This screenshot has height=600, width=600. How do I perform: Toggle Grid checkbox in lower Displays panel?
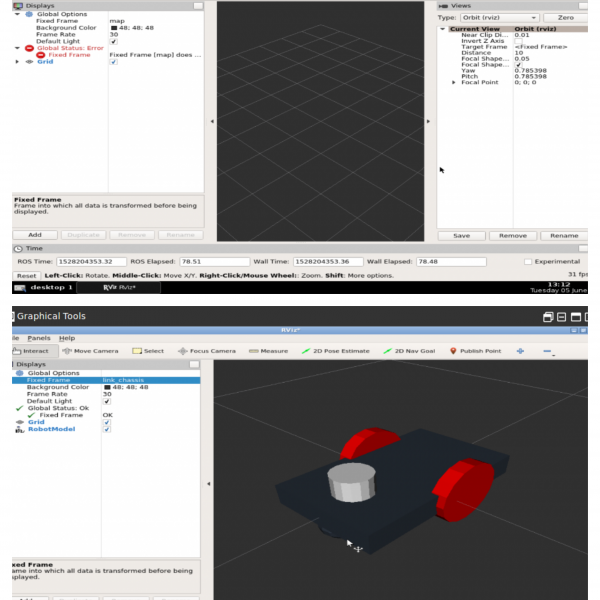click(x=107, y=422)
